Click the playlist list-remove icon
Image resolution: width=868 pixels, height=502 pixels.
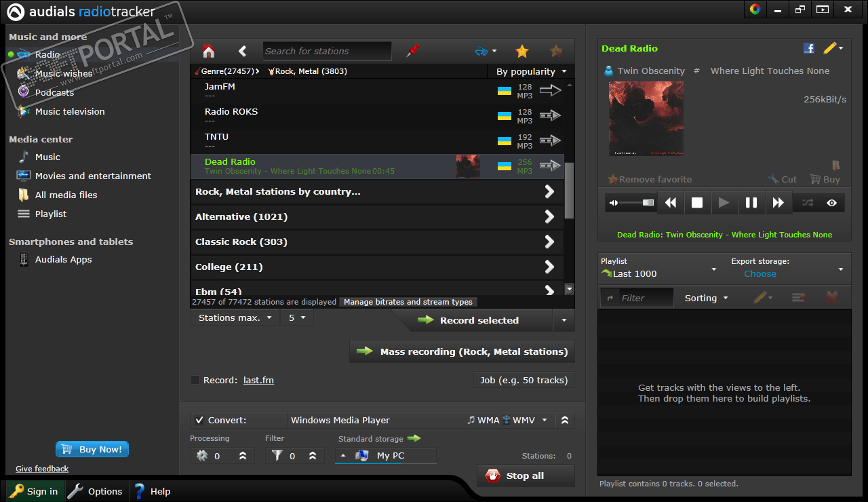[798, 298]
